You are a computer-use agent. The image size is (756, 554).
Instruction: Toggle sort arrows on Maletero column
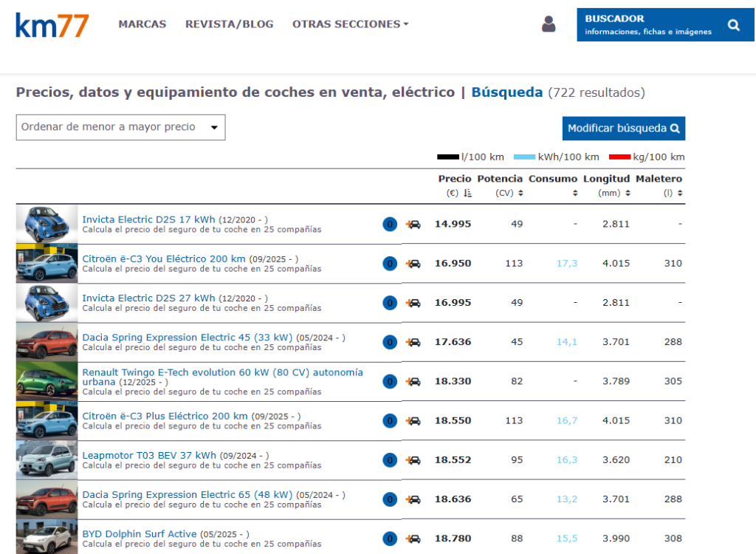coord(680,194)
